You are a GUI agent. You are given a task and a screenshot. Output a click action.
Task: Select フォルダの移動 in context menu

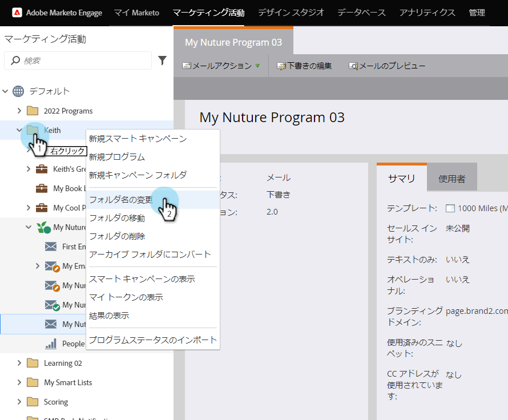(153, 218)
